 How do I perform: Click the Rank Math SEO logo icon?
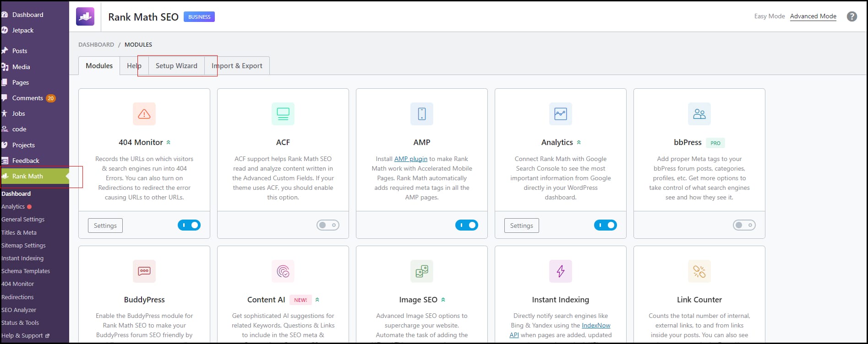[x=85, y=16]
